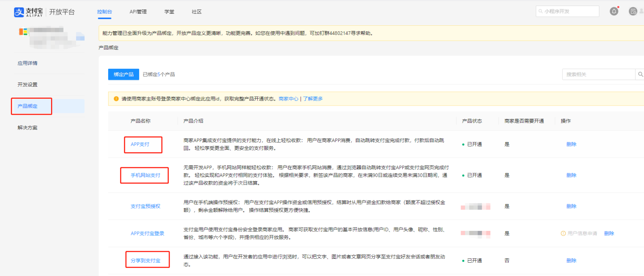
Task: Click the 产品状态 column header
Action: point(472,121)
